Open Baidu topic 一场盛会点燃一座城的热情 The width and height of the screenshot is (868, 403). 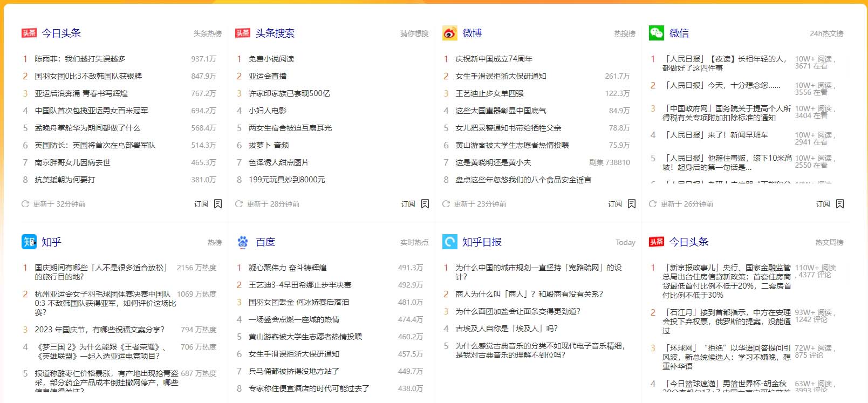click(294, 319)
